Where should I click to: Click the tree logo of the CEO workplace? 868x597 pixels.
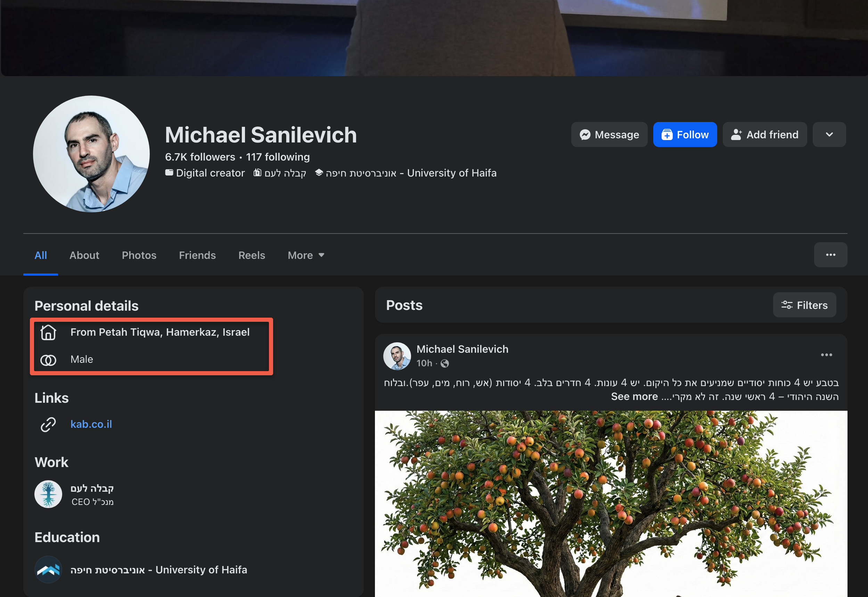click(48, 494)
